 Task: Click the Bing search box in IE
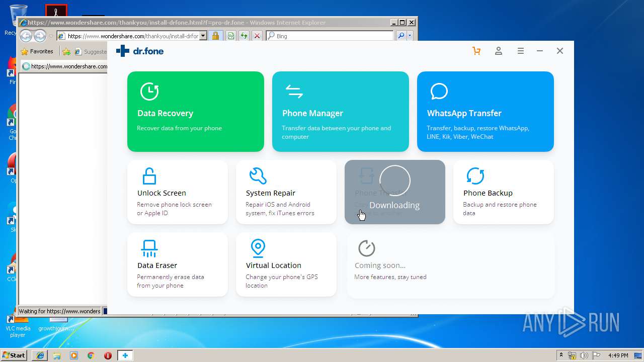(330, 36)
